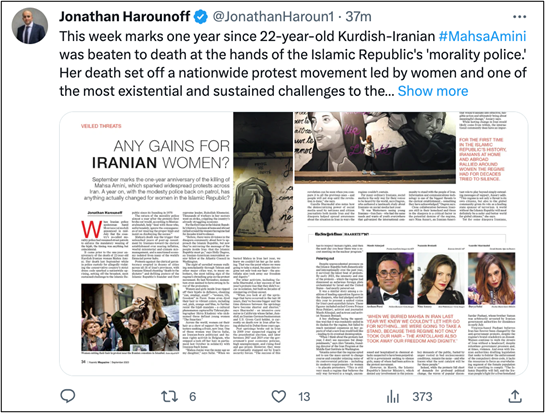Share the tweet using the upload arrow icon

click(515, 396)
